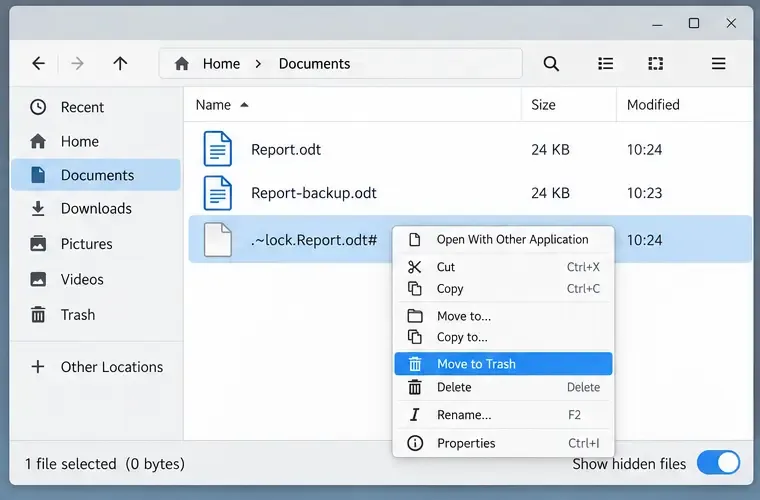This screenshot has height=500, width=760.
Task: Go back with the left arrow button
Action: (38, 63)
